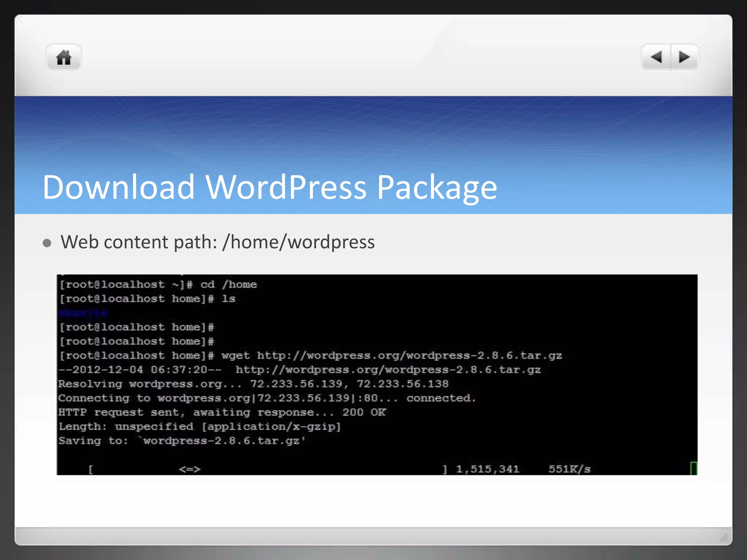Click the resize grip at bottom-right corner
The image size is (747, 560).
point(724,537)
